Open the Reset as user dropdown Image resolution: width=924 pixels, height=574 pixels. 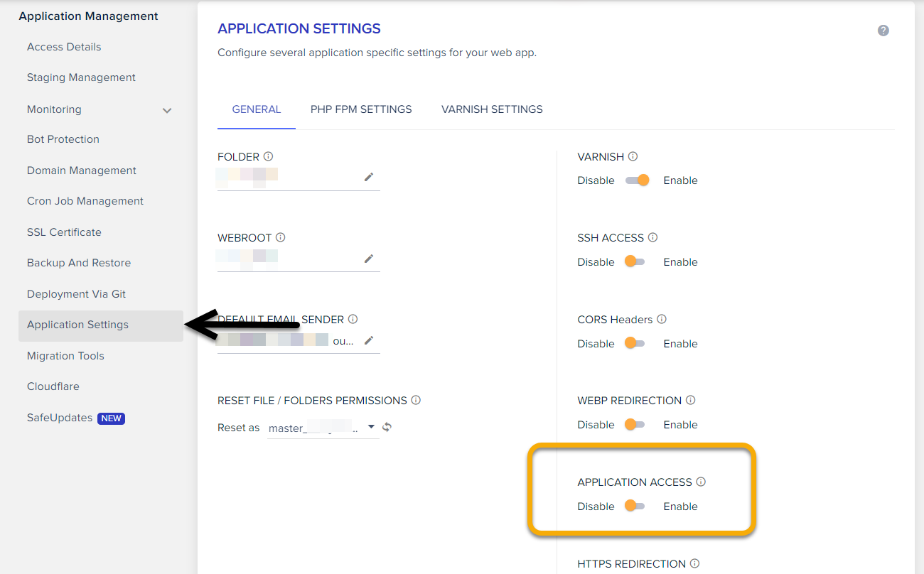pos(371,427)
